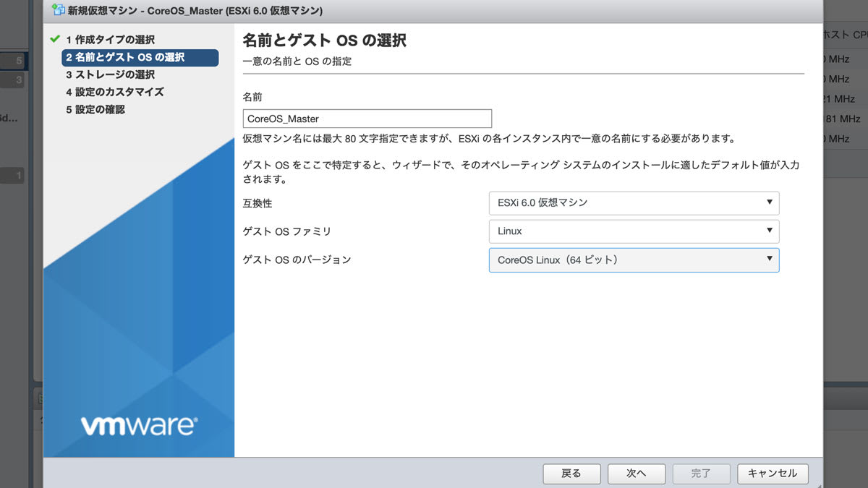Image resolution: width=868 pixels, height=488 pixels.
Task: Open the ゲスト OS ファミリ dropdown Linux
Action: coord(634,231)
